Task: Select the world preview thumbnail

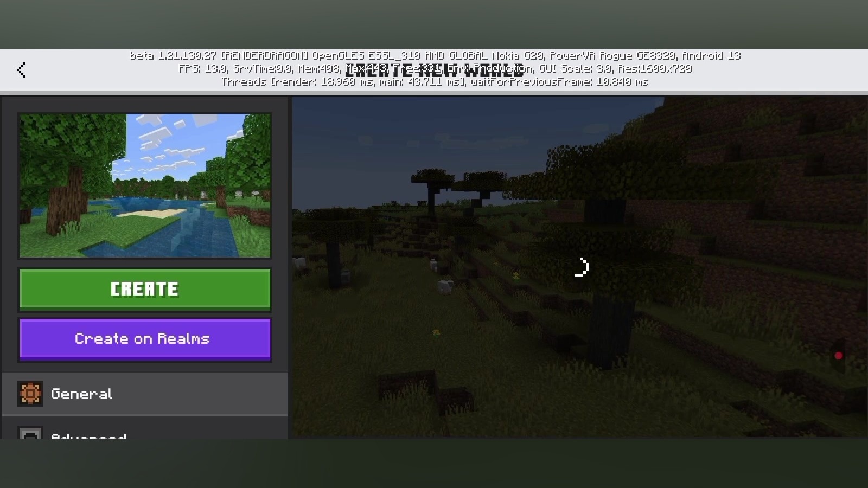Action: pyautogui.click(x=145, y=185)
